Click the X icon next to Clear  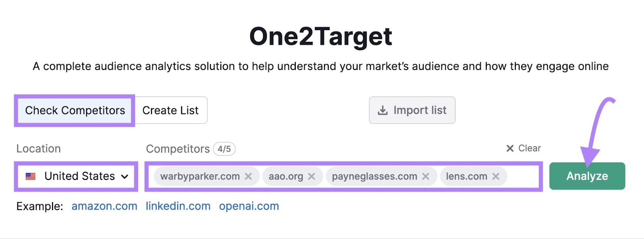pos(510,148)
